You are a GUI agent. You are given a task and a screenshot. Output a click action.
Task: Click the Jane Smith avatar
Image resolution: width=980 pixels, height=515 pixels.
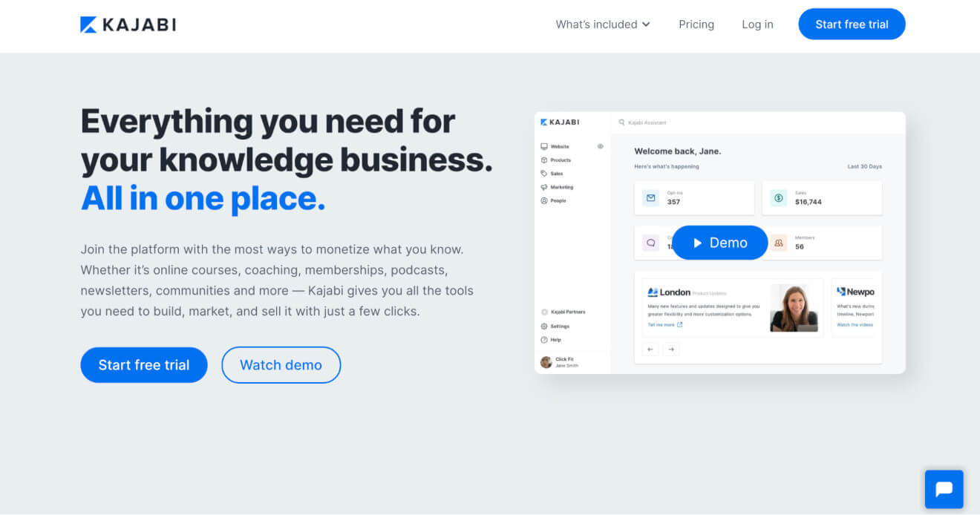546,362
